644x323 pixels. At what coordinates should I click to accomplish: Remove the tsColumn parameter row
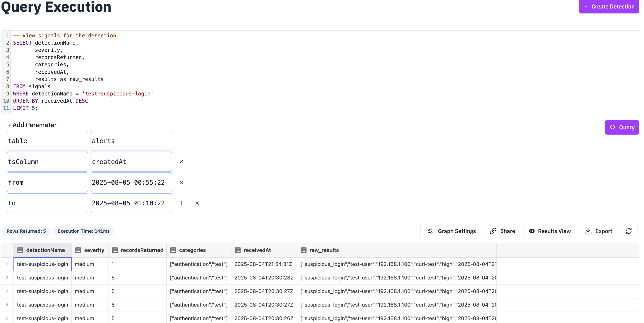coord(181,162)
